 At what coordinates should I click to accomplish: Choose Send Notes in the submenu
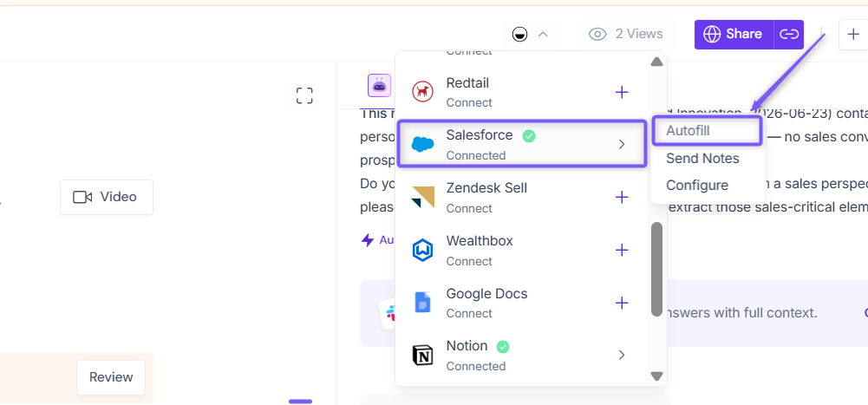(x=702, y=158)
